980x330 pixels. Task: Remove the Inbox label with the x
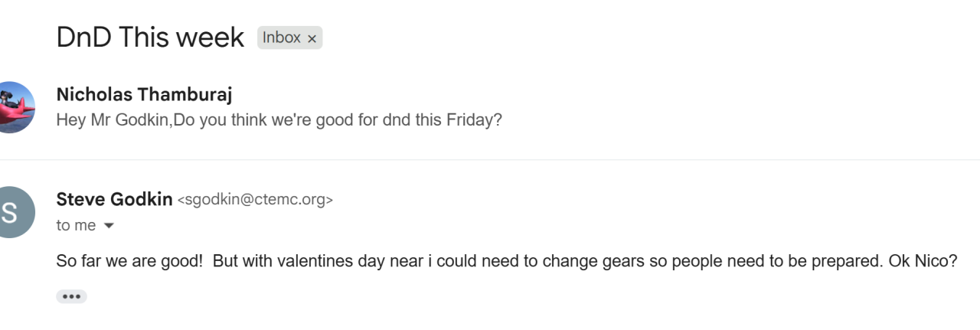[x=312, y=38]
